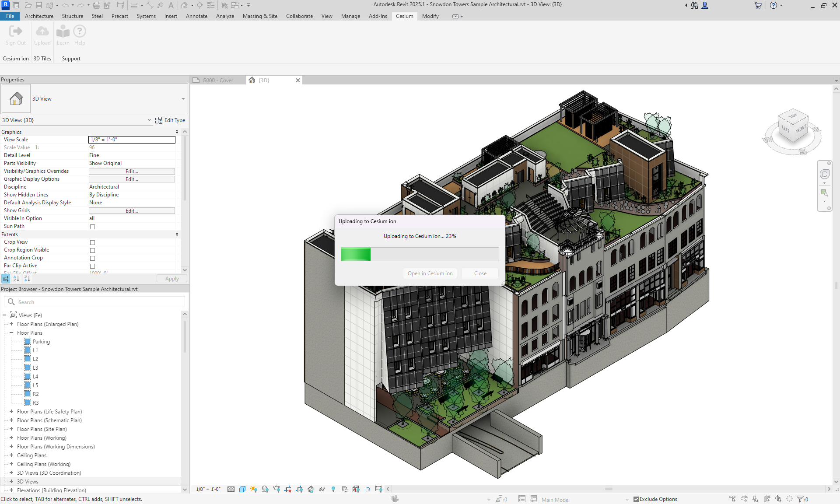The image size is (840, 504).
Task: Click the ViewCube in the 3D view
Action: [793, 127]
